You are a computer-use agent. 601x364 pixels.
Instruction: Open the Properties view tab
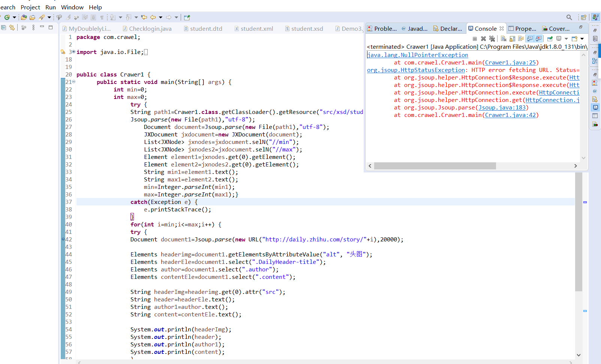(522, 28)
